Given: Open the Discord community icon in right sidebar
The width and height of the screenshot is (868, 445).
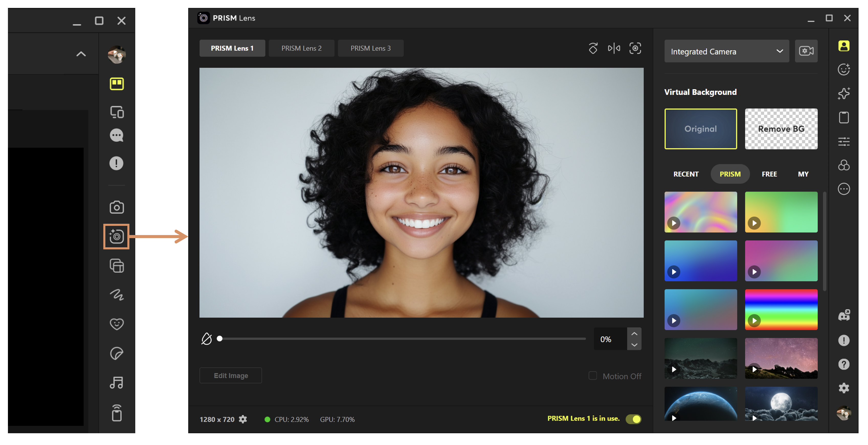Looking at the screenshot, I should [x=844, y=315].
